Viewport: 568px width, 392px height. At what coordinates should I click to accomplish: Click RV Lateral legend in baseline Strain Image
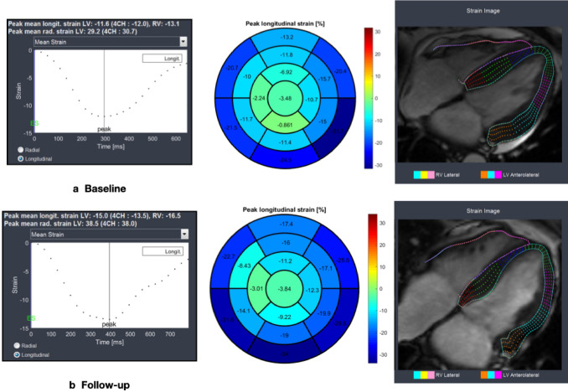pos(436,175)
